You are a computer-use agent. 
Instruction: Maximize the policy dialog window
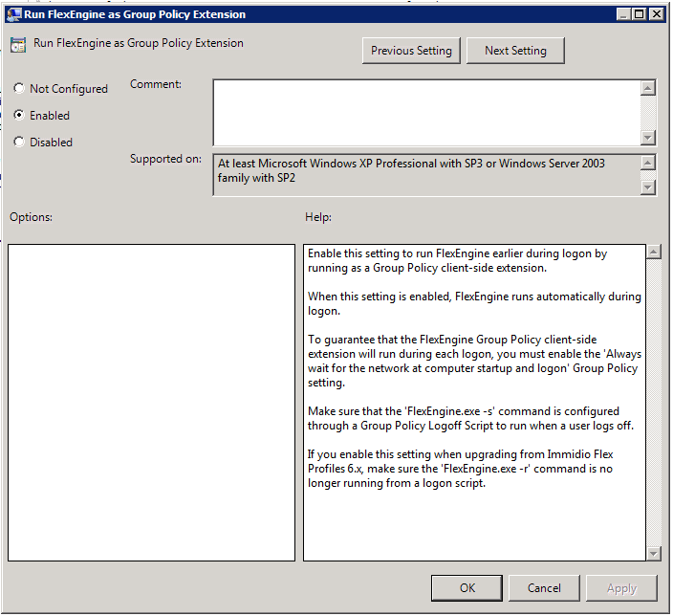click(639, 14)
